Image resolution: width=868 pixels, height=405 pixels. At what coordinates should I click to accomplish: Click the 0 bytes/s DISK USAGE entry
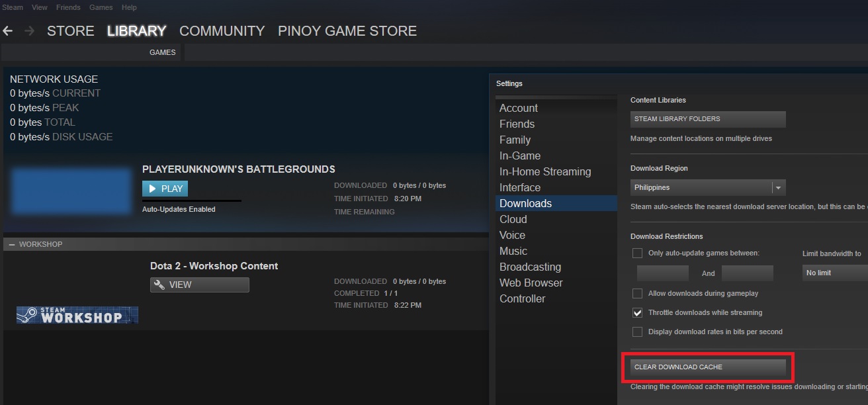point(61,137)
